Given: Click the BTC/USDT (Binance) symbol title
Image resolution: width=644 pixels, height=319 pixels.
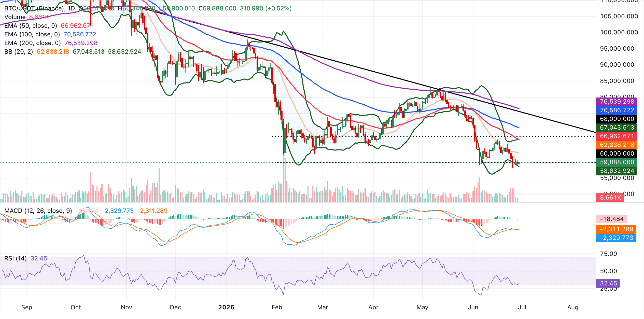Looking at the screenshot, I should coord(40,8).
